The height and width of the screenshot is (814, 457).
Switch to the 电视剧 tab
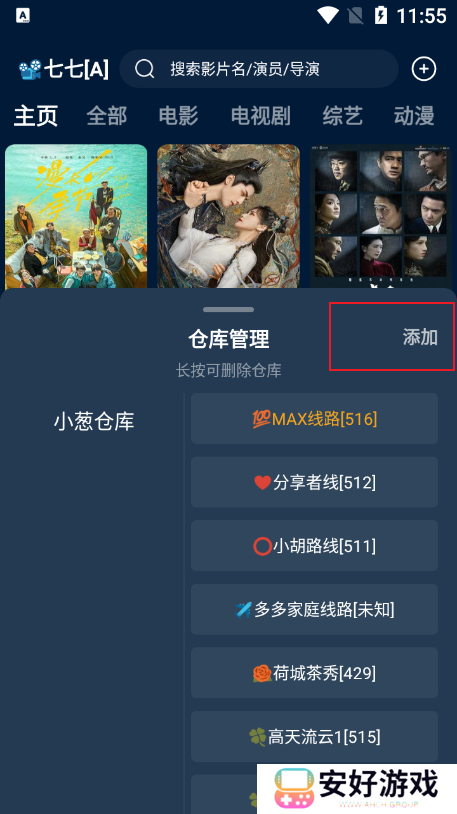[260, 115]
